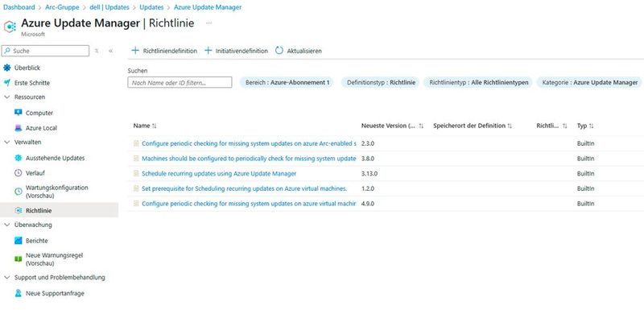Click the Aktualisieren button label

[x=304, y=51]
